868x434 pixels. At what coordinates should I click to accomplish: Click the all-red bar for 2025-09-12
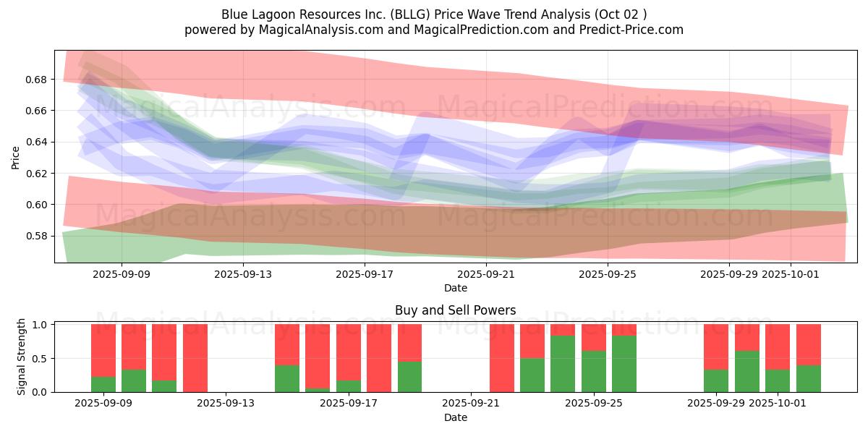195,358
